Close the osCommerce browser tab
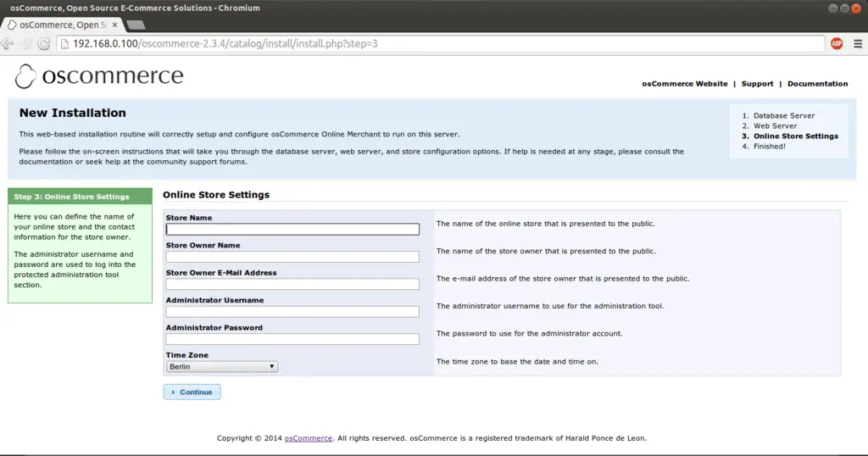This screenshot has width=868, height=456. (x=114, y=25)
